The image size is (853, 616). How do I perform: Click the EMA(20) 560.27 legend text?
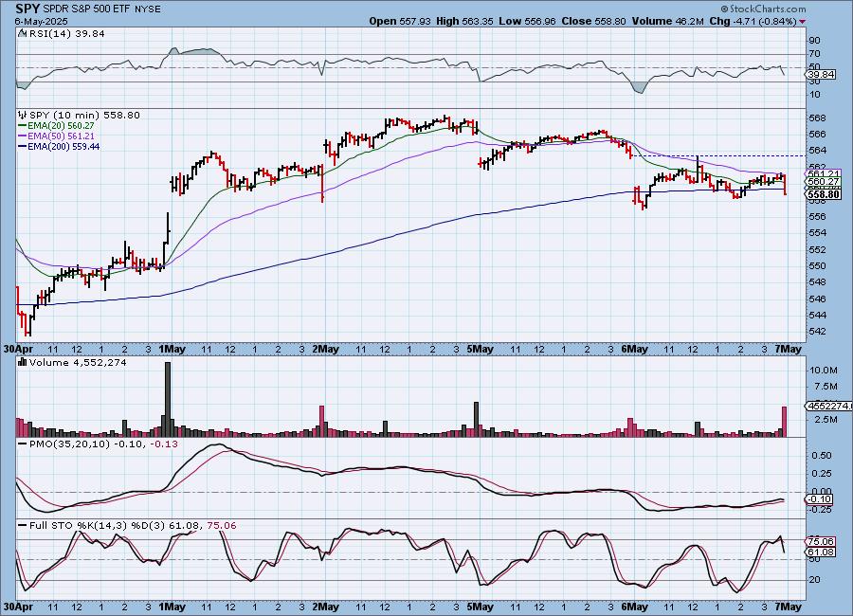coord(61,126)
